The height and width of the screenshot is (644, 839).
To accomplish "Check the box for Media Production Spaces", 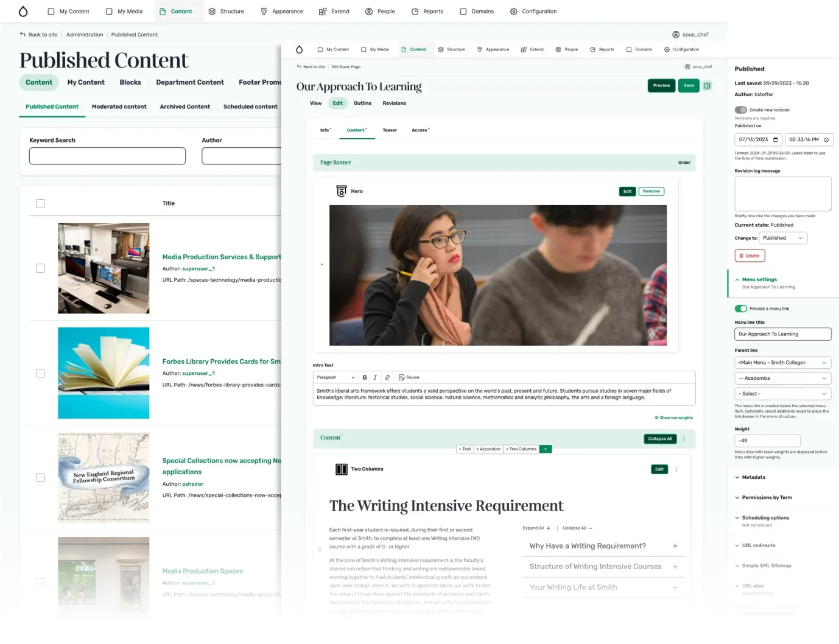I will [x=40, y=582].
